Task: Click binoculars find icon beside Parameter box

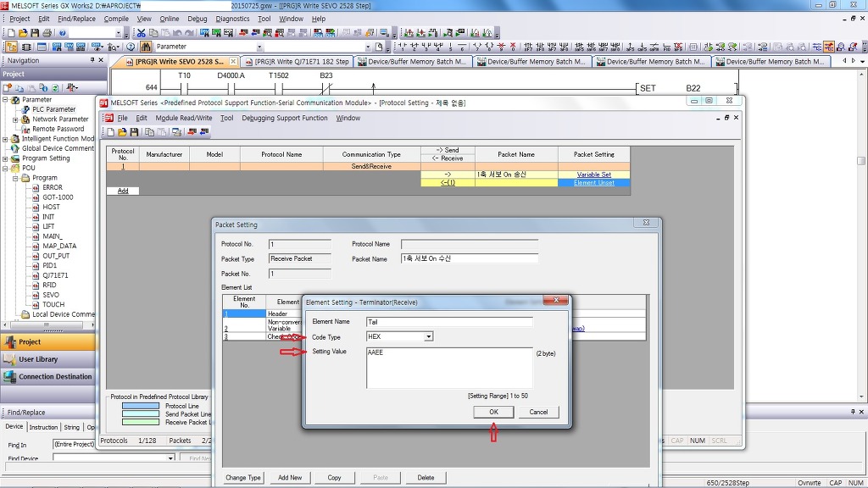Action: [146, 47]
